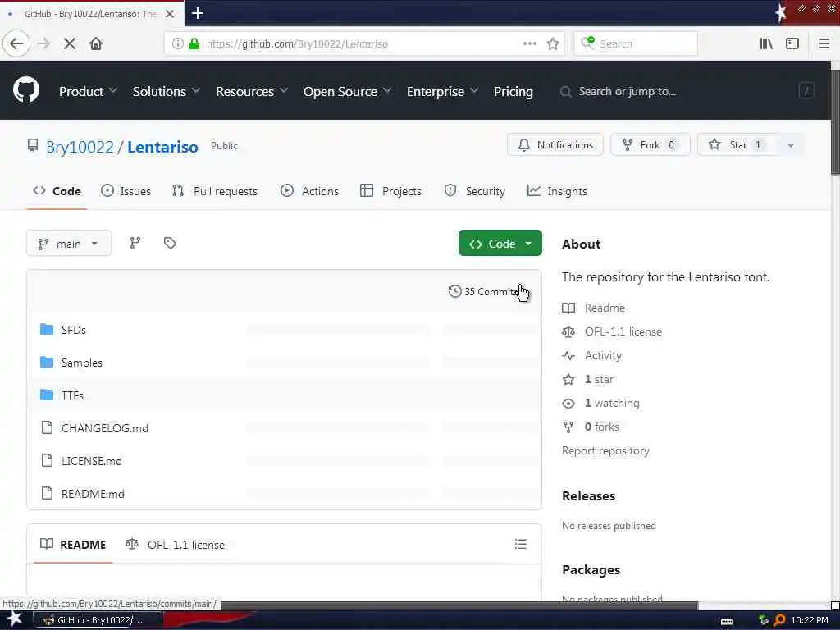Screen dimensions: 840x630
Task: Expand the Open Source menu
Action: pyautogui.click(x=347, y=92)
